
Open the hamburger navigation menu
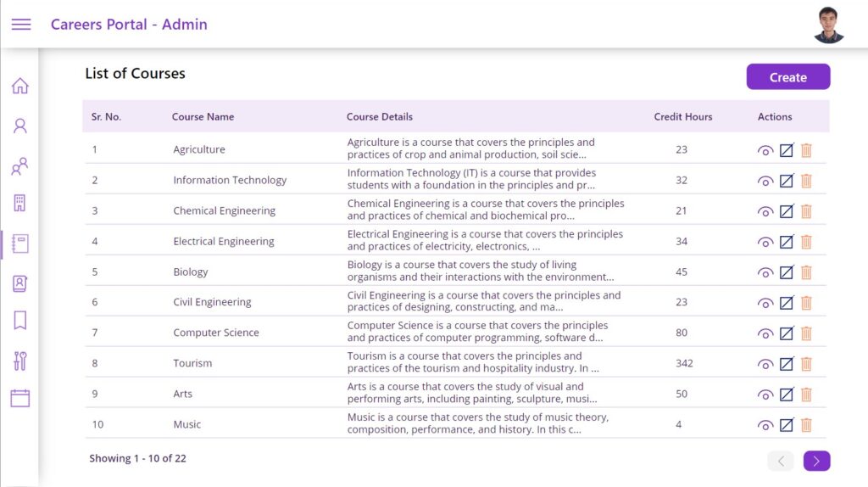(21, 25)
